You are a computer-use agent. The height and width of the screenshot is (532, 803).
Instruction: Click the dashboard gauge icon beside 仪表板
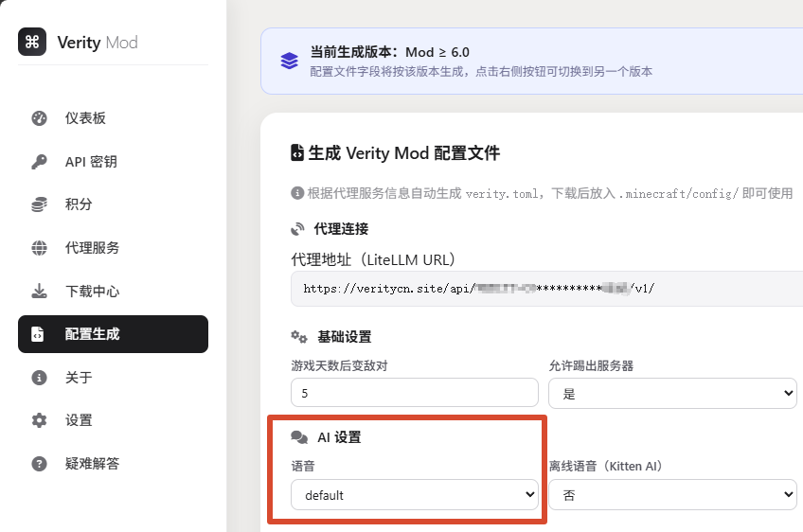tap(39, 118)
